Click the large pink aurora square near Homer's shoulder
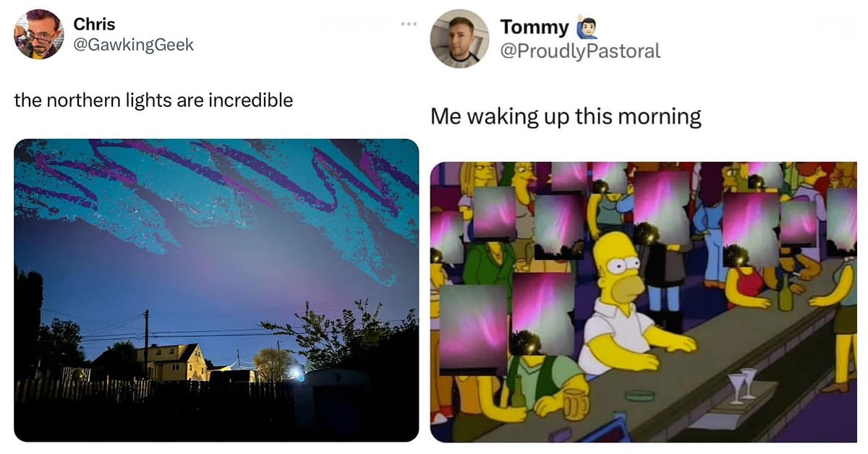Image resolution: width=868 pixels, height=454 pixels. click(x=542, y=313)
